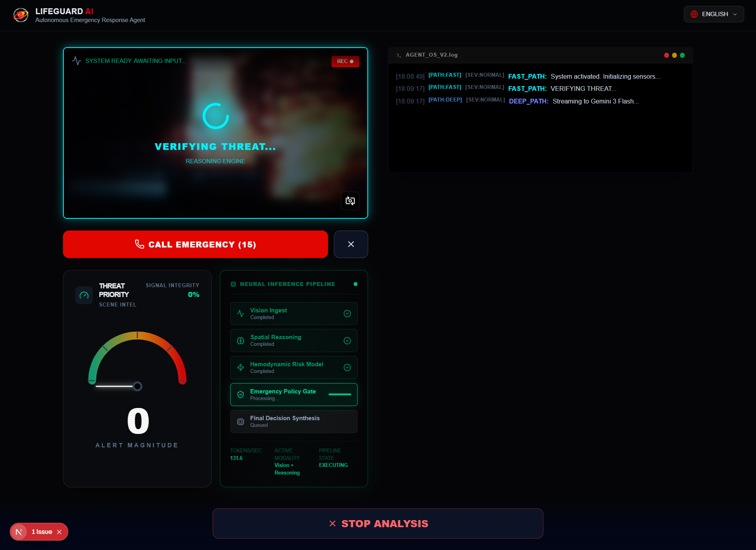Click the Spatial Reasoning completed checkmark
756x550 pixels.
pyautogui.click(x=347, y=341)
